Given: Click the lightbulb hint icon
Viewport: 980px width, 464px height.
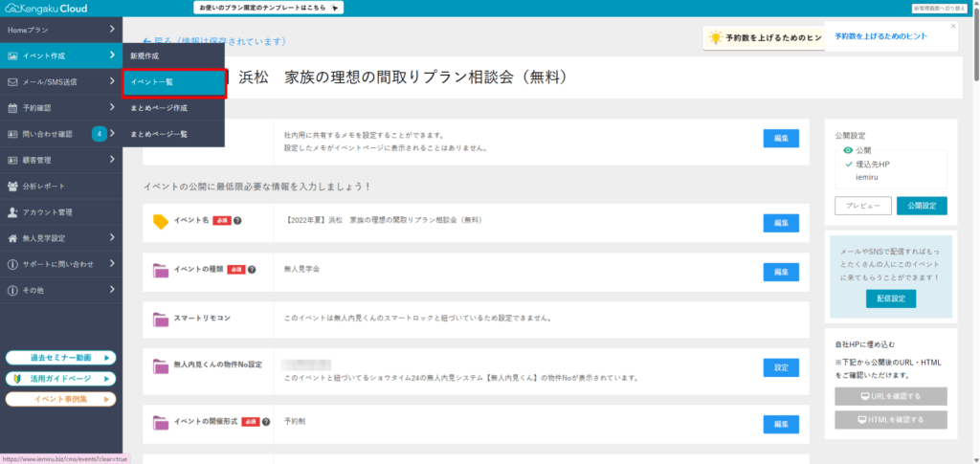Looking at the screenshot, I should pyautogui.click(x=714, y=38).
